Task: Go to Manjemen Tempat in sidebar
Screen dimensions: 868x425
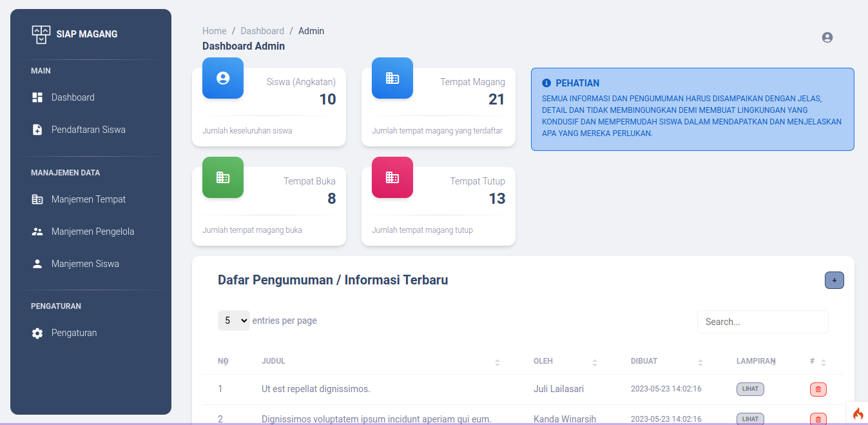Action: [88, 199]
